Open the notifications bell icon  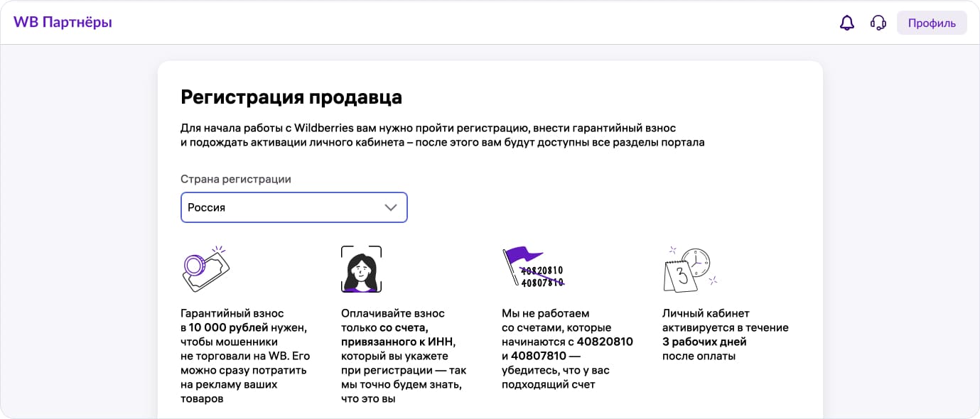point(846,22)
